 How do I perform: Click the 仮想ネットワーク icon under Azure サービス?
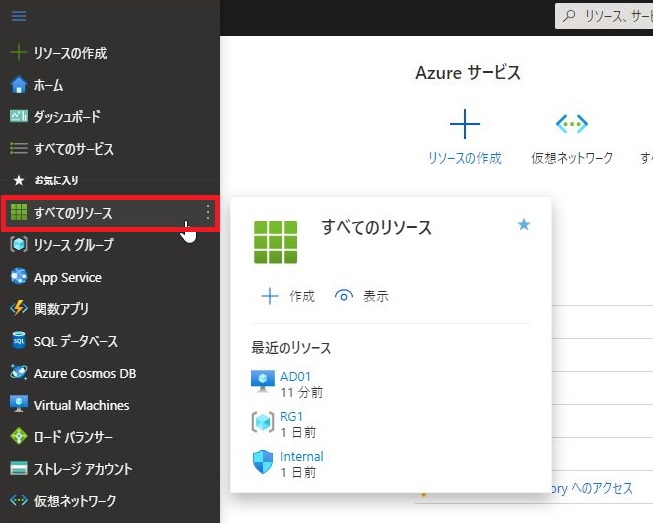click(572, 124)
